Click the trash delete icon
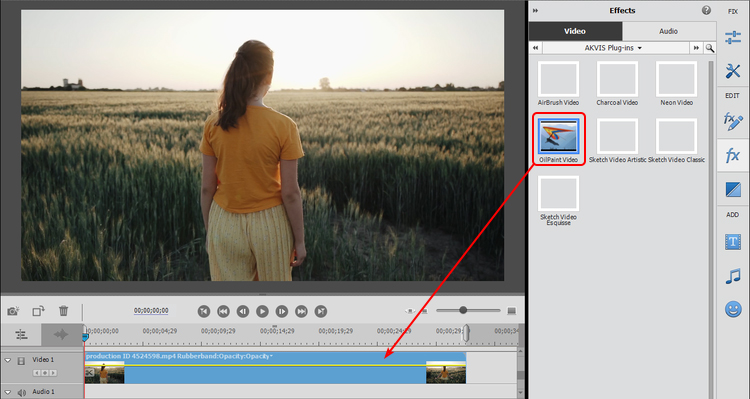Screen dimensions: 750x399 pyautogui.click(x=63, y=311)
